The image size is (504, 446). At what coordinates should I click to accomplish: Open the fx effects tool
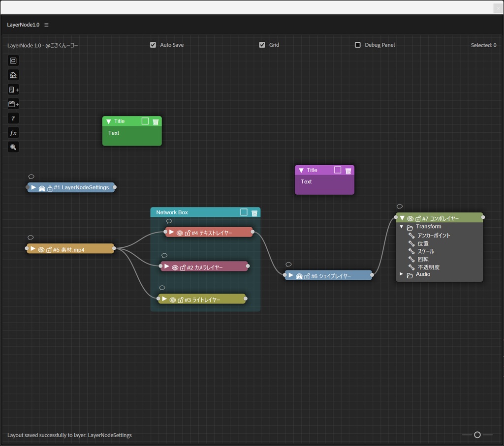[x=13, y=132]
